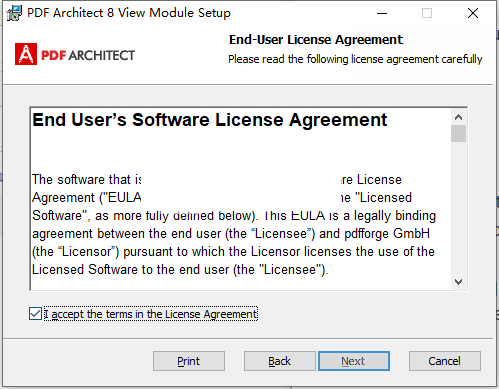This screenshot has width=499, height=389.
Task: Click the installer icon in the title bar
Action: 14,13
